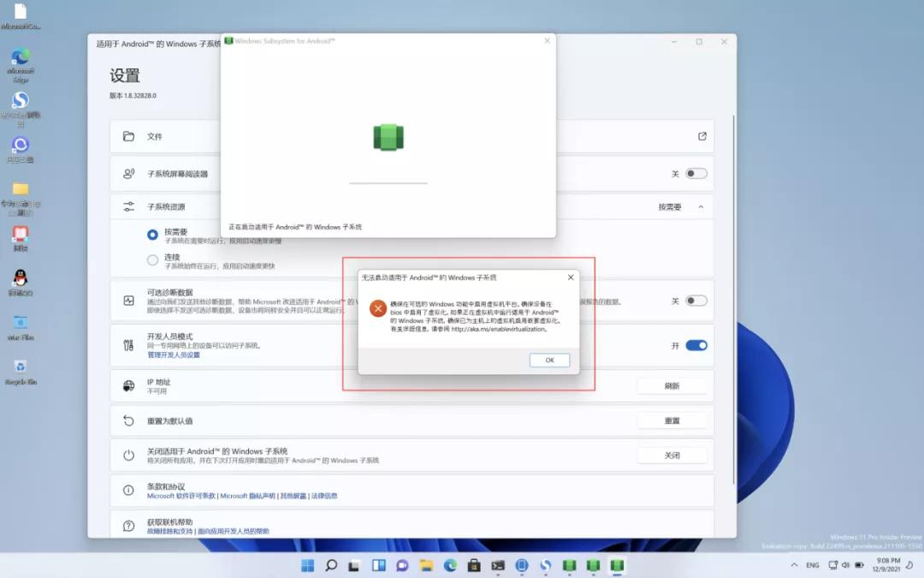Expand hidden icons in the system tray
Viewport: 924px width, 578px height.
(793, 565)
